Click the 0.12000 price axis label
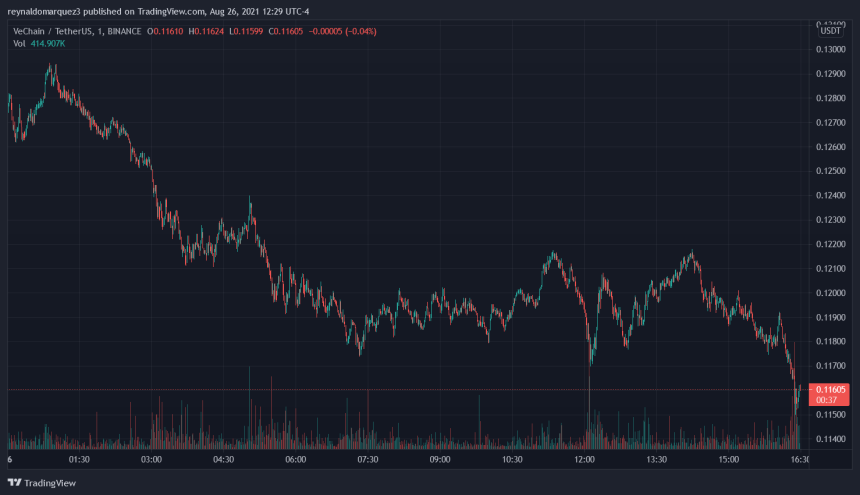 [830, 293]
